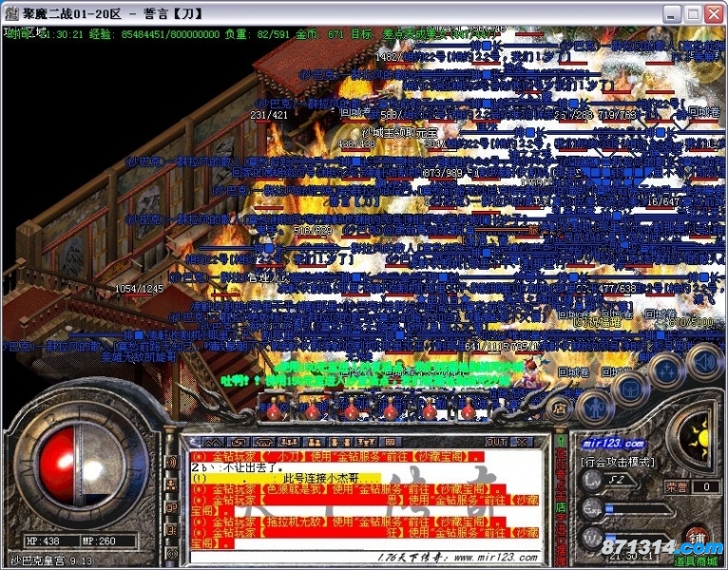Open the skills sparkle round button
Screen dimensions: 728x570
667,370
